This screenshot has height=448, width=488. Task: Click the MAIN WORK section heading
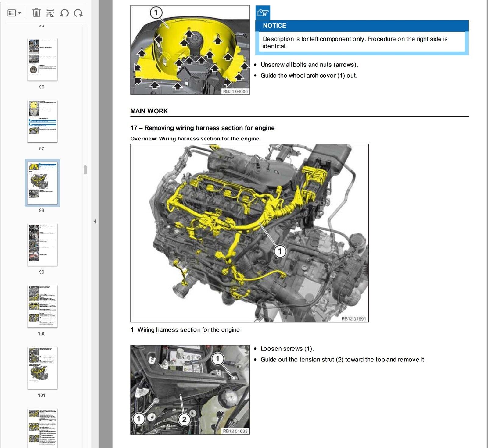(149, 111)
